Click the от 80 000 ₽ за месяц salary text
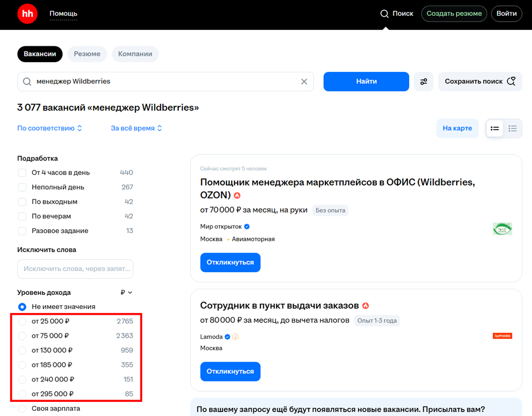Image resolution: width=532 pixels, height=416 pixels. click(274, 320)
